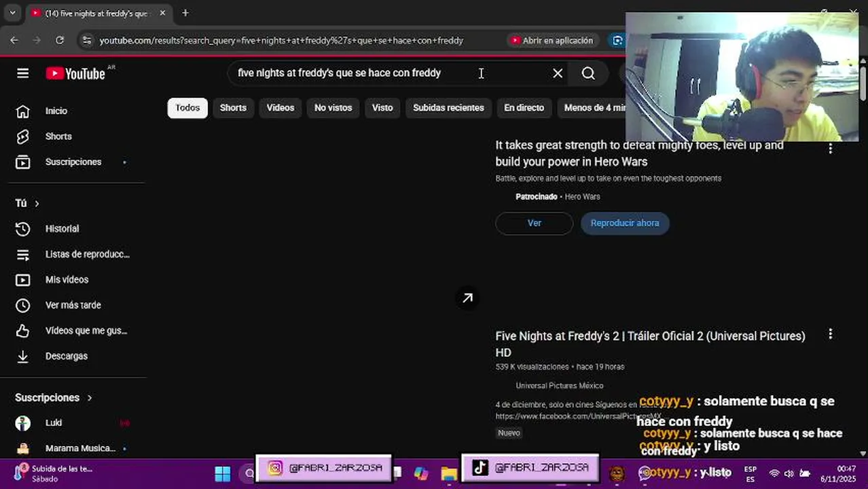Open Suscripciones in the sidebar
Image resolution: width=868 pixels, height=489 pixels.
pos(73,162)
